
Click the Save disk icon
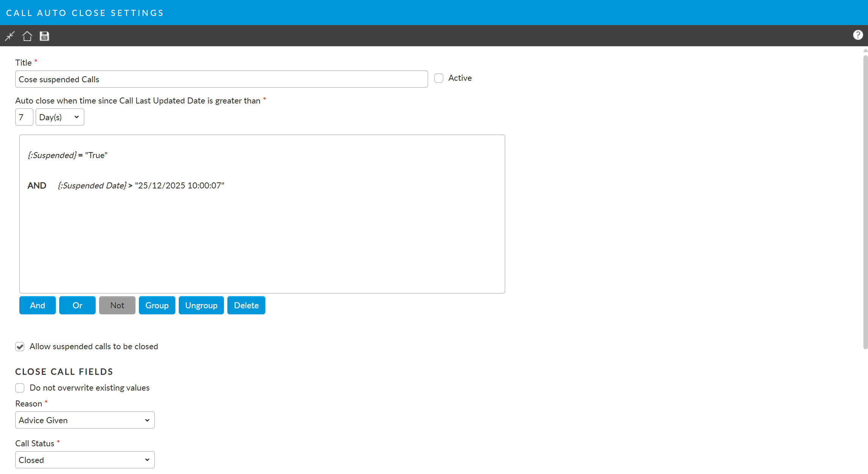click(44, 36)
